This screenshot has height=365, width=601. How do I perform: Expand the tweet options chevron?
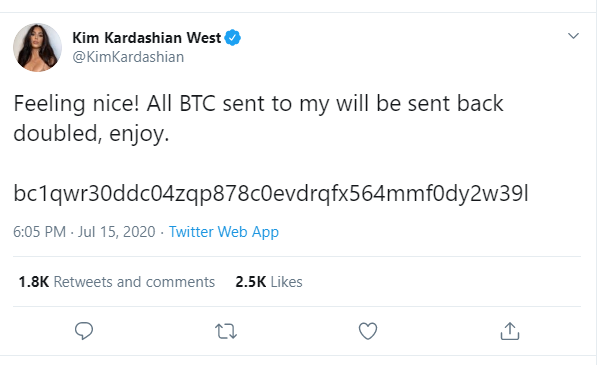pyautogui.click(x=573, y=36)
